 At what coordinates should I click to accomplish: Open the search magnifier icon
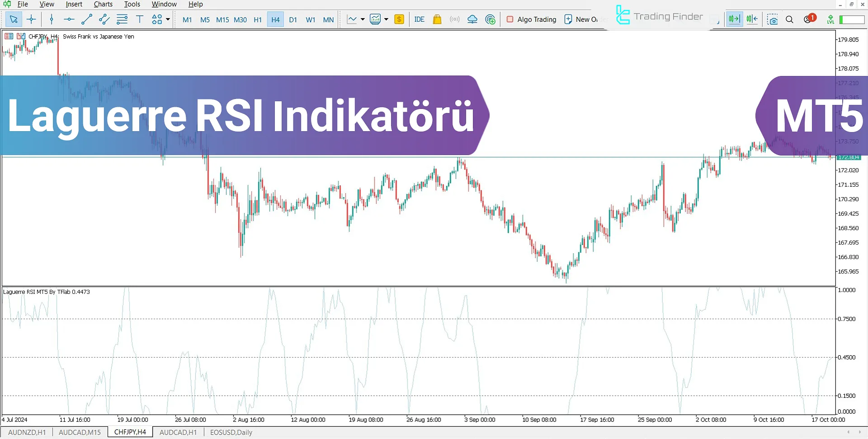coord(789,19)
